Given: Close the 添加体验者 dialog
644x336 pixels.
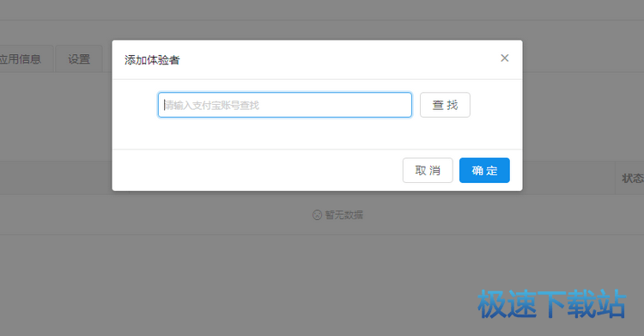Looking at the screenshot, I should [504, 58].
